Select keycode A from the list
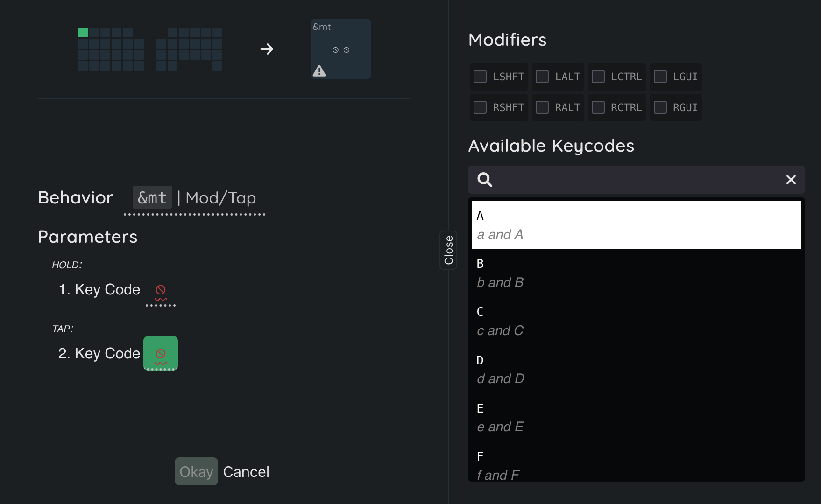 [x=636, y=225]
